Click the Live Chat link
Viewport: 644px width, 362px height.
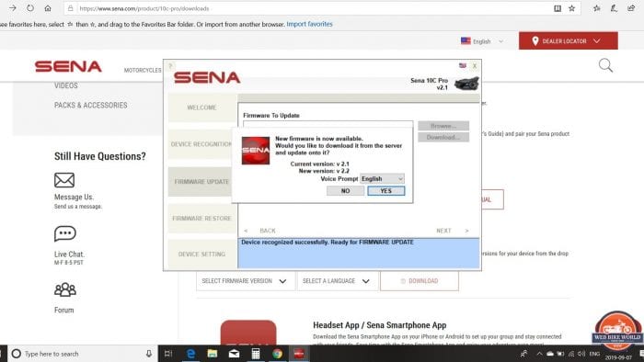69,255
